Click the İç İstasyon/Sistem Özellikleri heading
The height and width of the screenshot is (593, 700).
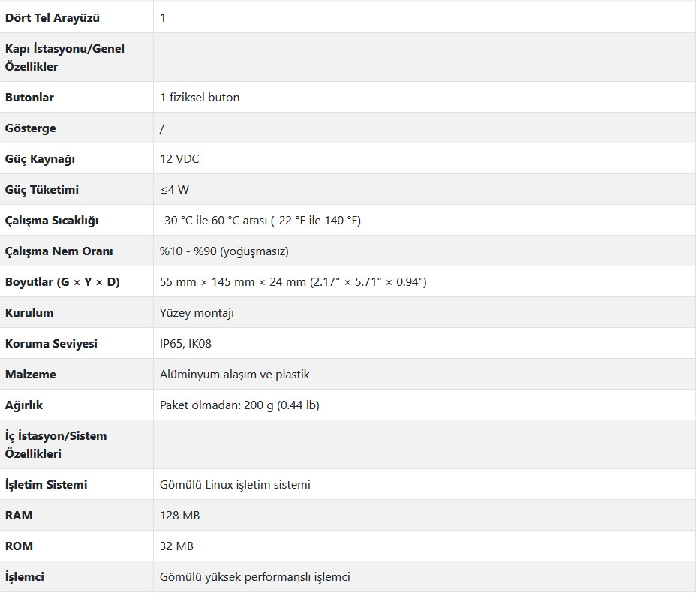coord(56,444)
